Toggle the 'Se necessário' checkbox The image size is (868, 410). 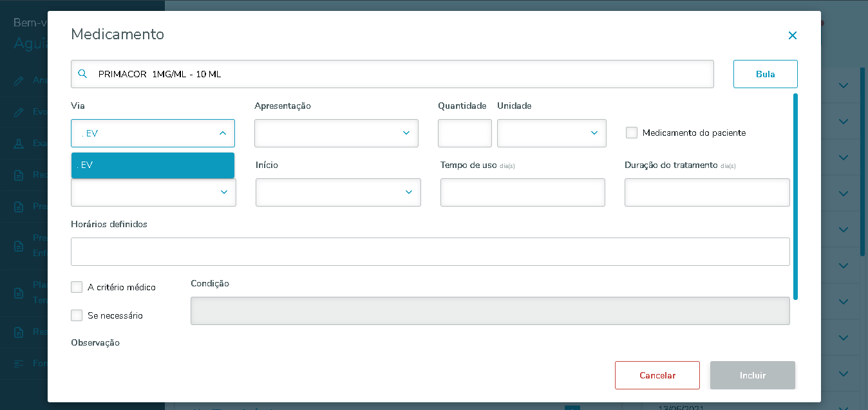[77, 315]
